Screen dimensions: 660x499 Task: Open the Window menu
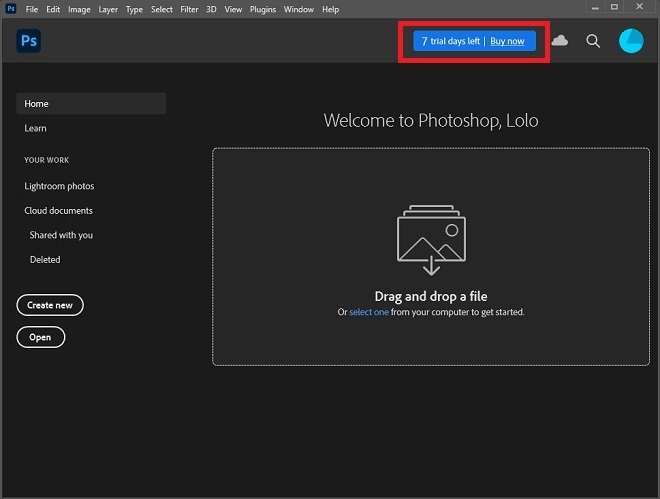(298, 9)
